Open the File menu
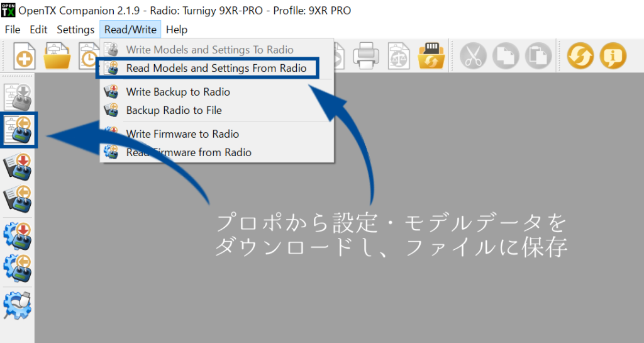Image resolution: width=644 pixels, height=343 pixels. (x=13, y=30)
